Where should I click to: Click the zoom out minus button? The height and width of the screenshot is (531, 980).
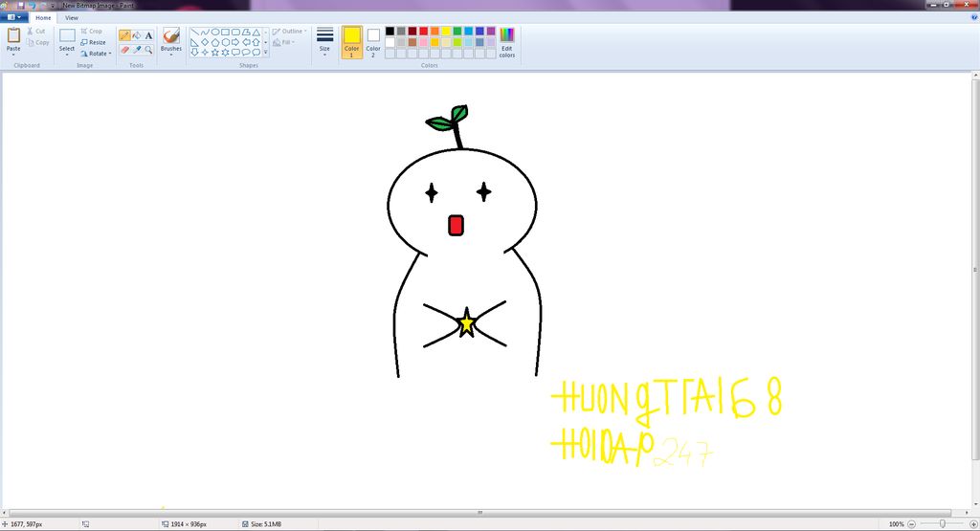(911, 524)
